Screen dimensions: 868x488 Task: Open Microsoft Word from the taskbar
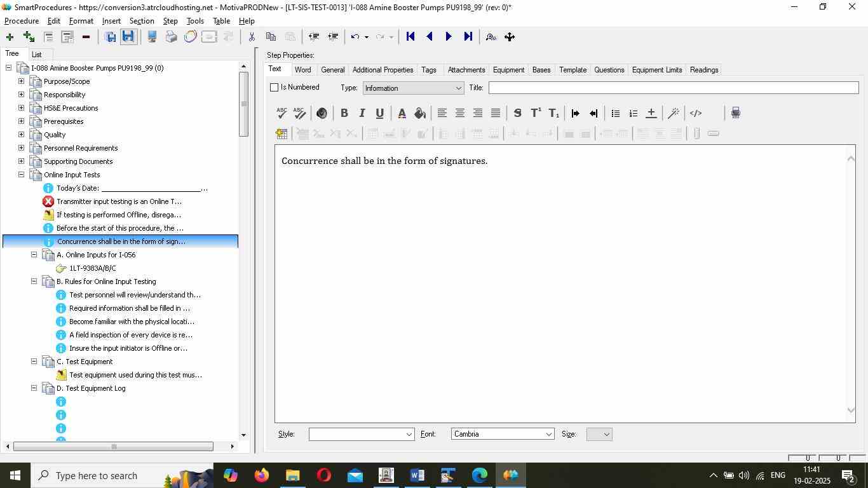click(x=417, y=475)
